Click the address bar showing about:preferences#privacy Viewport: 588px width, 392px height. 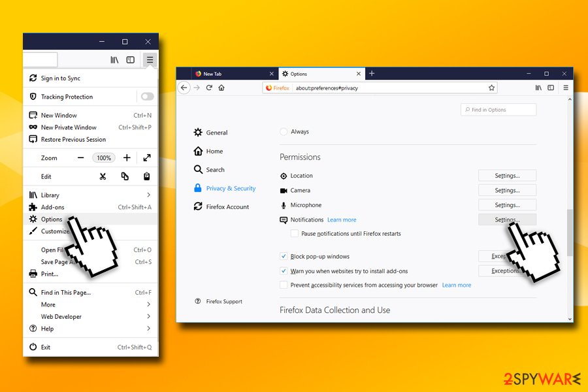[x=380, y=88]
